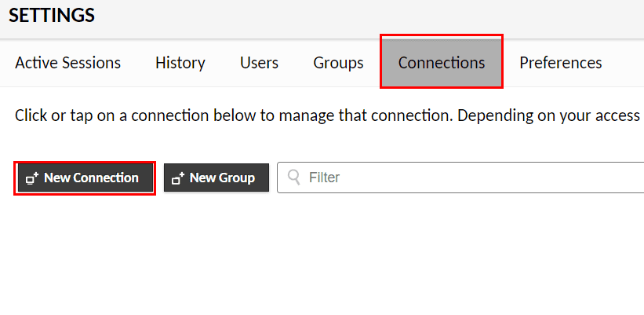The width and height of the screenshot is (644, 315).
Task: Select the highlighted Connections tab
Action: pyautogui.click(x=441, y=63)
